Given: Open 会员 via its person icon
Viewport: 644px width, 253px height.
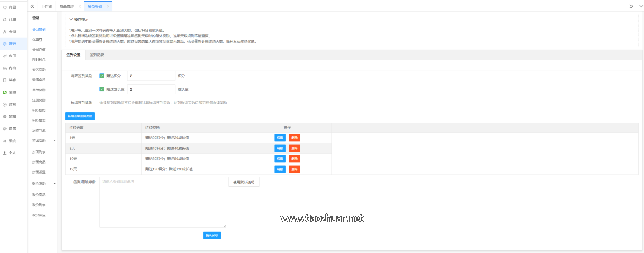Looking at the screenshot, I should (5, 31).
